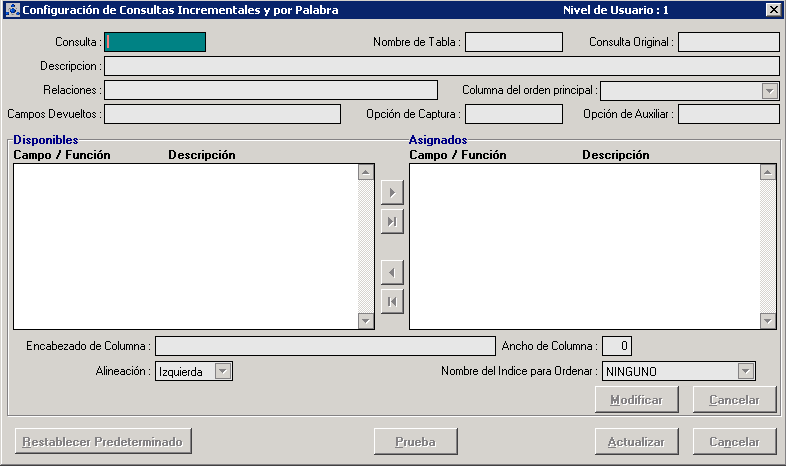786x467 pixels.
Task: Click the Encabezado de Columna text field
Action: coord(325,346)
